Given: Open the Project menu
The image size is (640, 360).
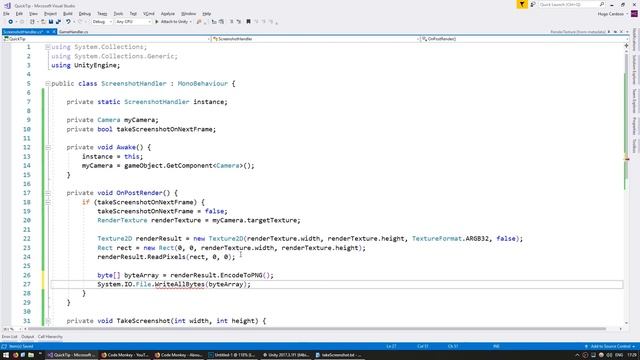Looking at the screenshot, I should [x=50, y=14].
